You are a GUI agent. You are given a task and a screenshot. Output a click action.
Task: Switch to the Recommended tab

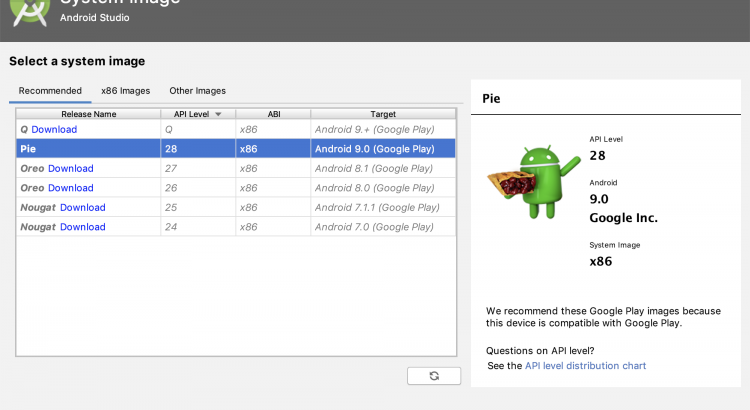(x=50, y=91)
